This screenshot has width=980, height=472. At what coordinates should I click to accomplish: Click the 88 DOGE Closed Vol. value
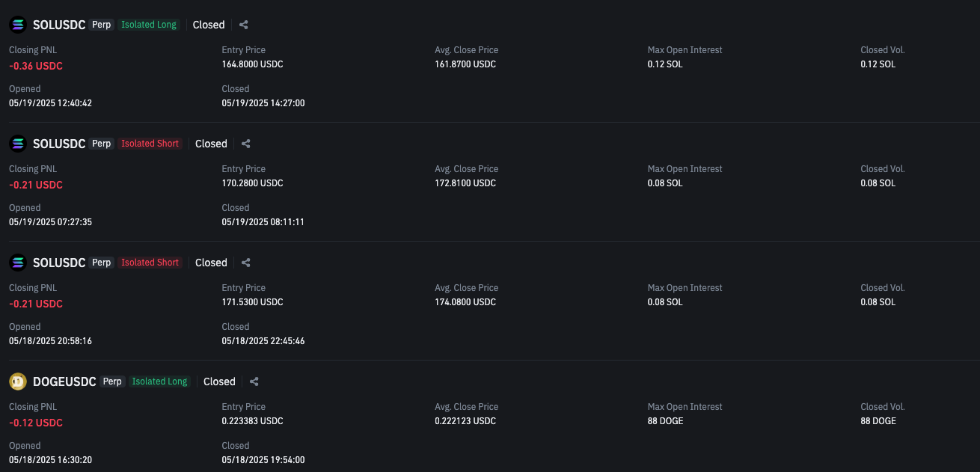[x=878, y=421]
